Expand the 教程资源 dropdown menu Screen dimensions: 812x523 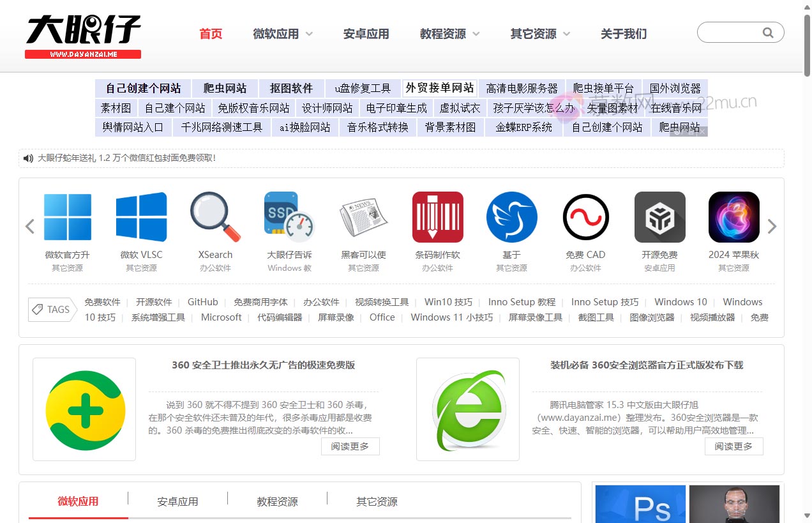point(449,34)
